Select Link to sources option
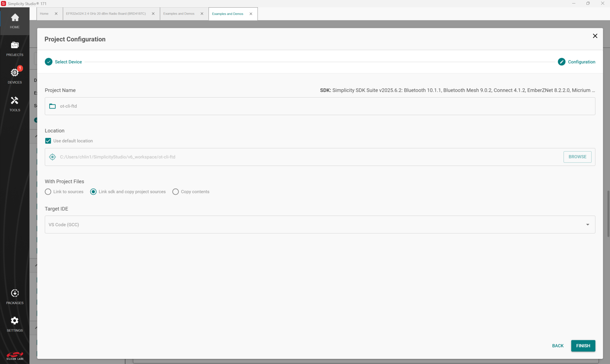 [48, 192]
